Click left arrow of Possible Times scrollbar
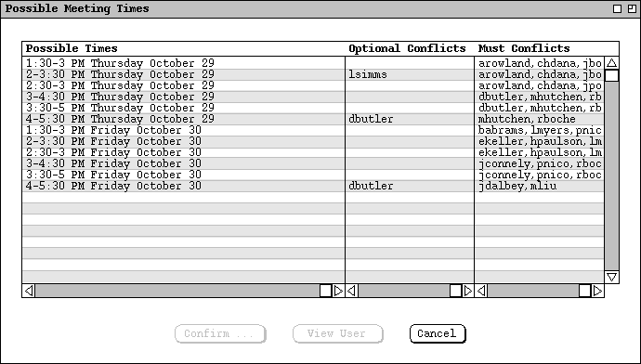641x364 pixels. pos(29,291)
